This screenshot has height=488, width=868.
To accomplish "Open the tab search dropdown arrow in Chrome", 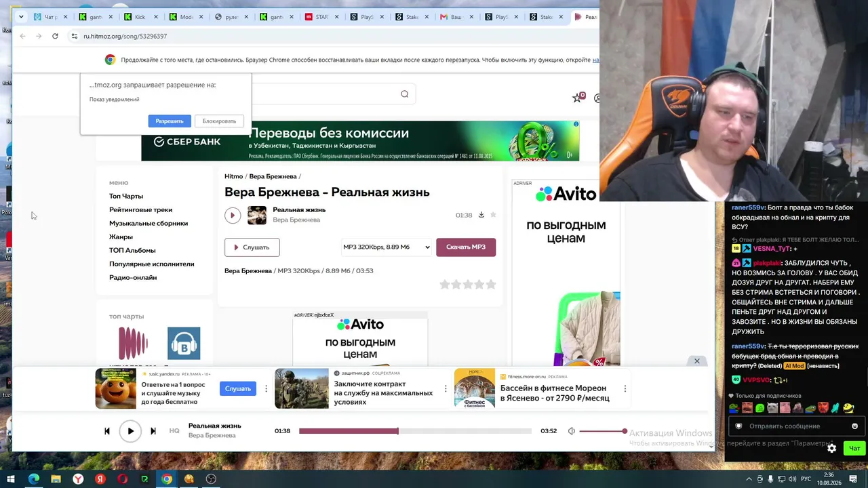I will (x=21, y=17).
